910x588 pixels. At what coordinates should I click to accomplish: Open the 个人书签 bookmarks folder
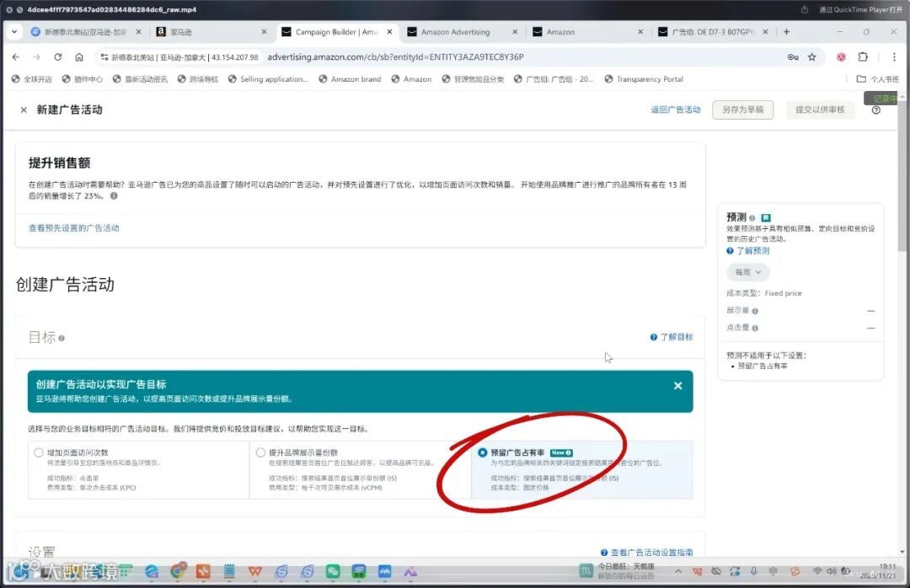877,79
